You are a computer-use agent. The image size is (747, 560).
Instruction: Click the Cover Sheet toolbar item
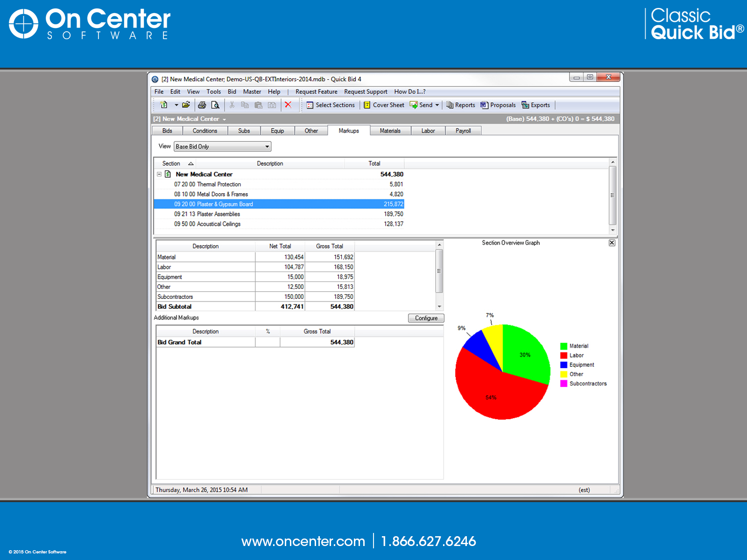click(x=384, y=105)
